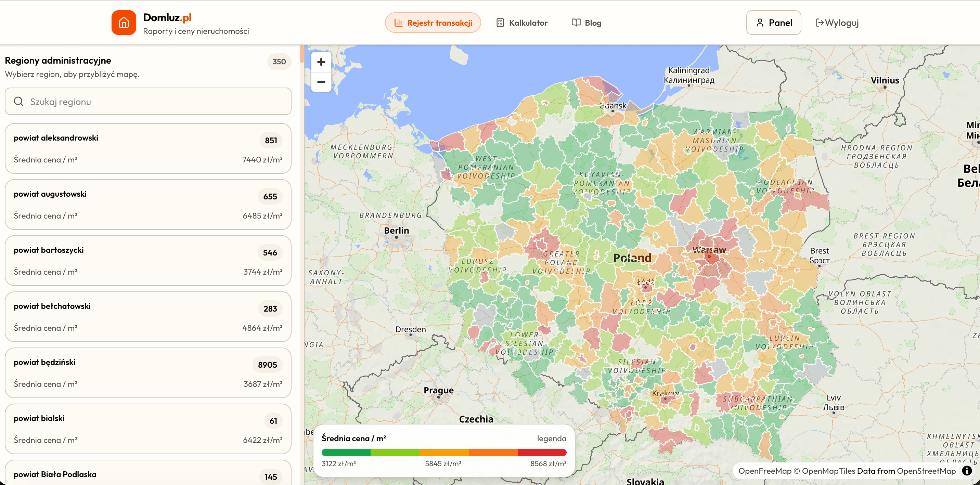Click the Domluz.pl site title
Image resolution: width=980 pixels, height=485 pixels.
(x=167, y=17)
